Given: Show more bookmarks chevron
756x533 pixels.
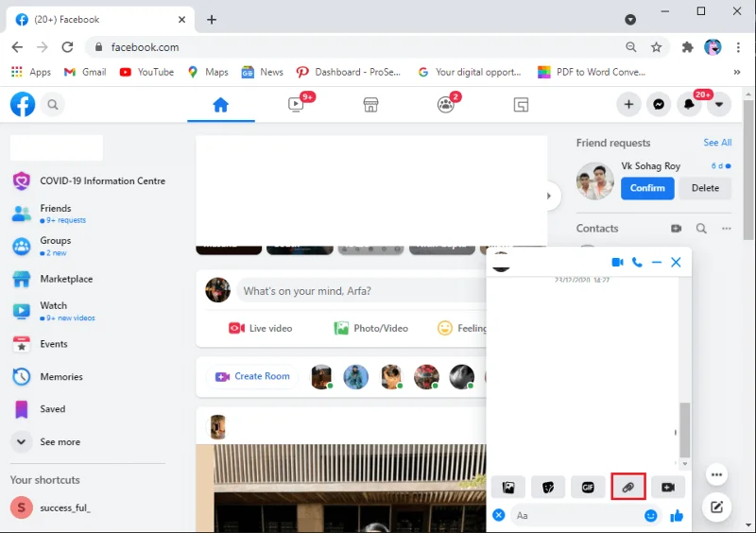Looking at the screenshot, I should (737, 72).
